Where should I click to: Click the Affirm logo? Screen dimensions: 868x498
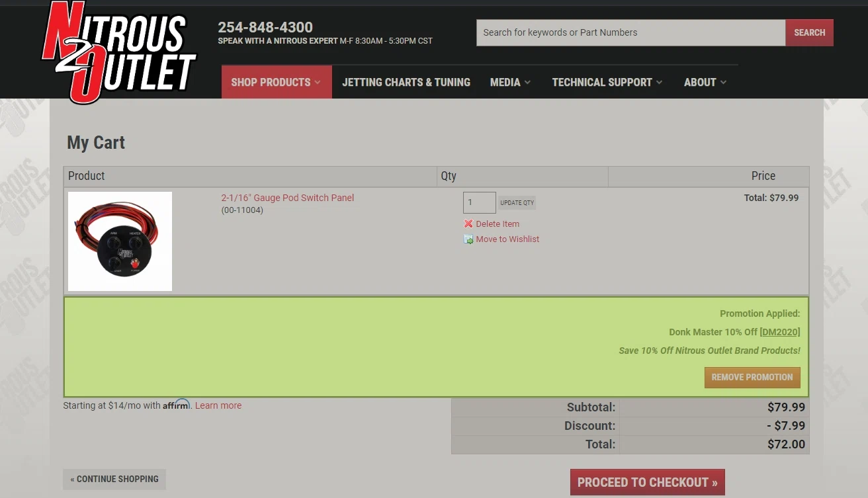[x=177, y=405]
